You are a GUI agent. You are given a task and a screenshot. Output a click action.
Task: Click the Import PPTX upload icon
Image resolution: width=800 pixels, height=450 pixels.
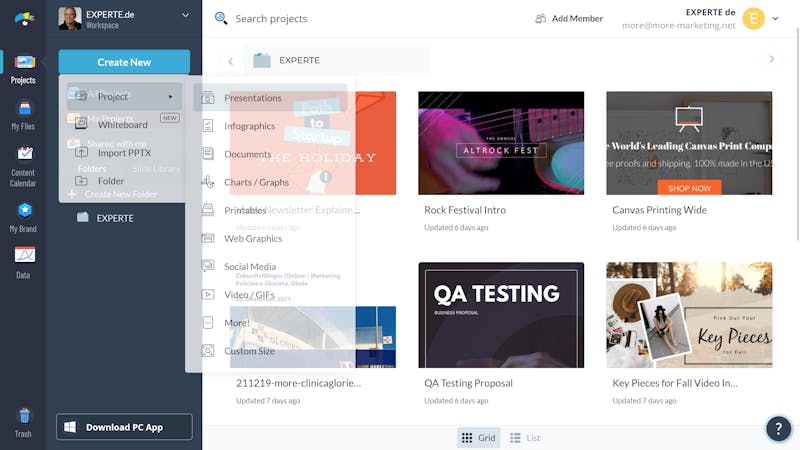[81, 152]
